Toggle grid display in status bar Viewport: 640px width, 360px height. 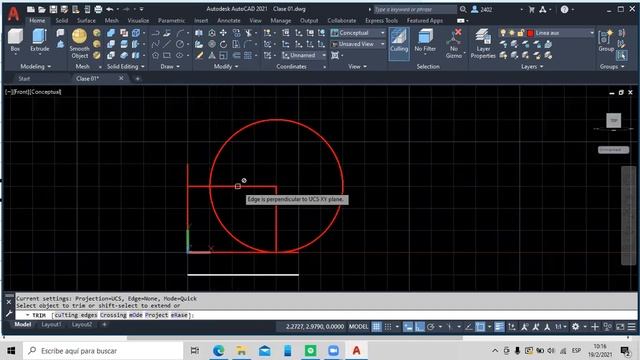click(376, 327)
